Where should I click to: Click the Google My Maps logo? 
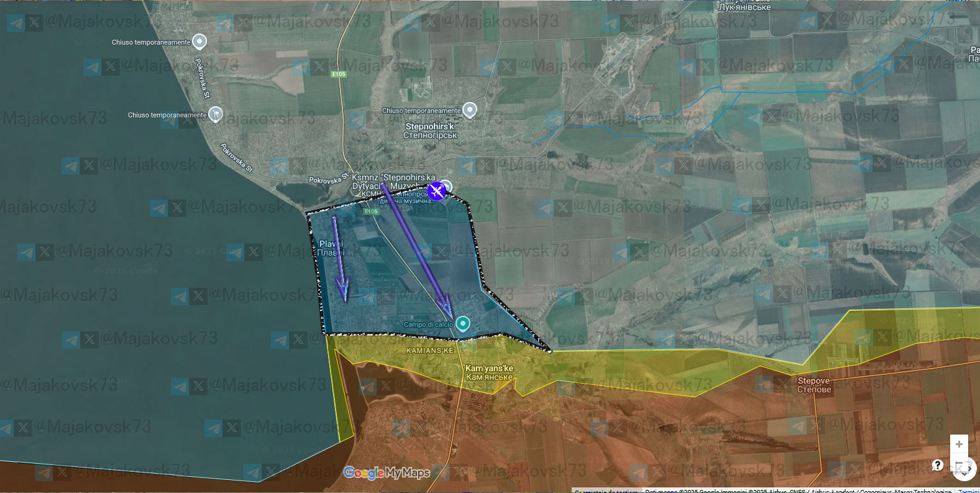coord(387,473)
